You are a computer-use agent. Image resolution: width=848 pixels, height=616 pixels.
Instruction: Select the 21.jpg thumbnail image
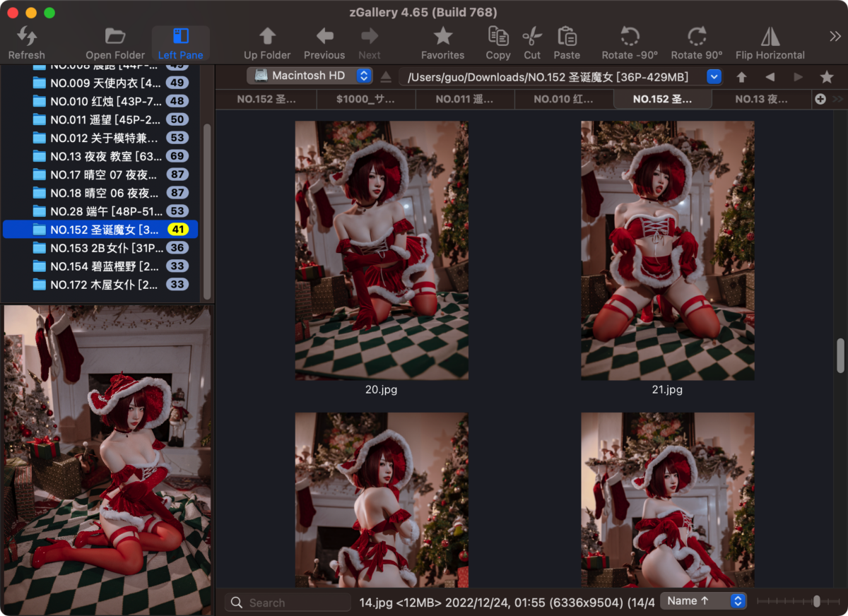click(x=668, y=251)
